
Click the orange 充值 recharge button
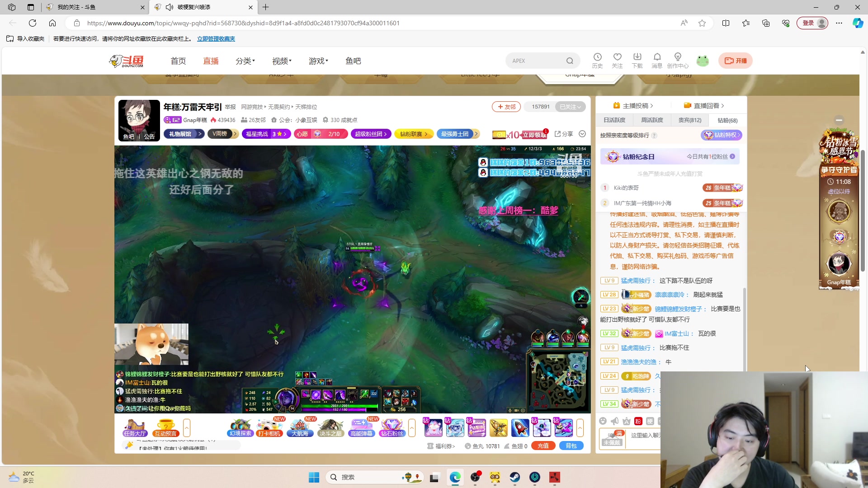(x=543, y=446)
